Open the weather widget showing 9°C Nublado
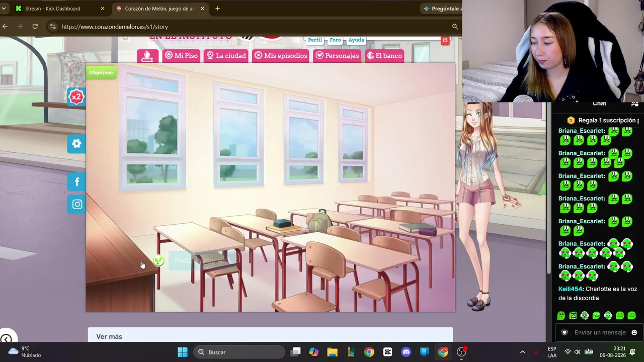 click(25, 352)
